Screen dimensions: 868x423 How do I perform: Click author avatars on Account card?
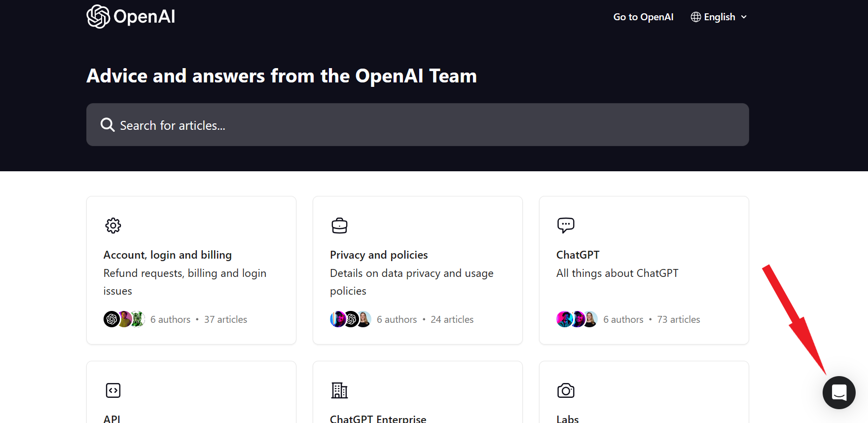pyautogui.click(x=124, y=319)
